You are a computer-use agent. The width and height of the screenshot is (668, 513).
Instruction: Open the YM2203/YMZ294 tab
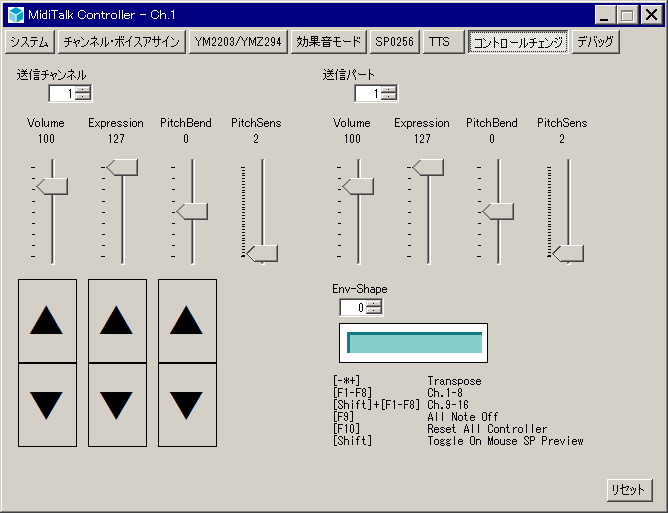point(238,42)
